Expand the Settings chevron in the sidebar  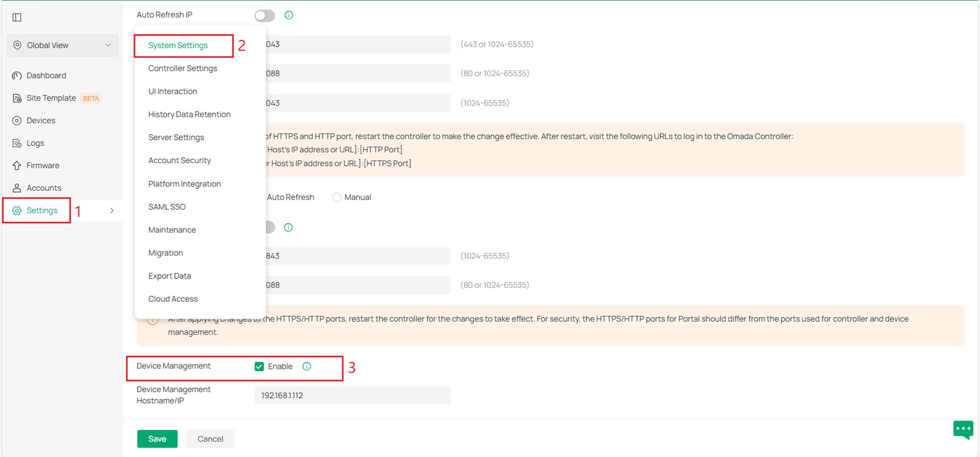[112, 210]
